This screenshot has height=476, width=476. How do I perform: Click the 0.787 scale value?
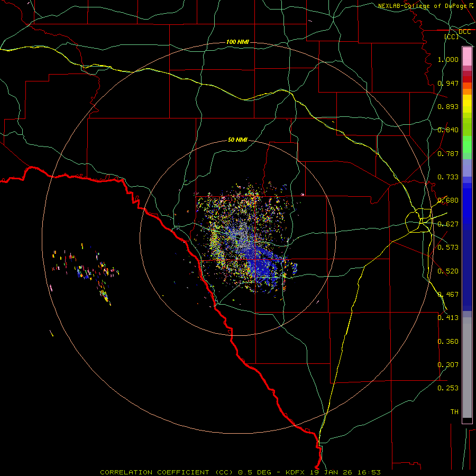click(x=448, y=153)
